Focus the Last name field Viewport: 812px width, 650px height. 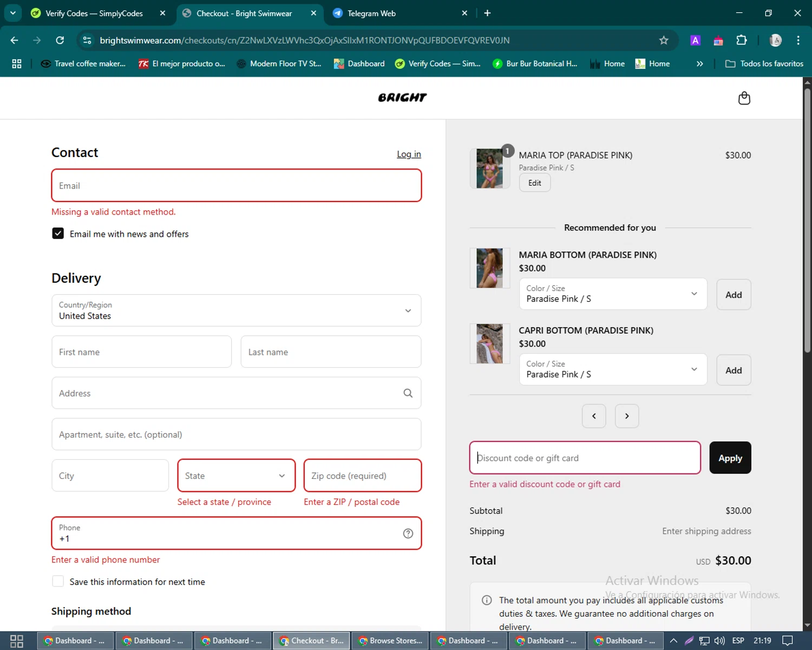[331, 352]
